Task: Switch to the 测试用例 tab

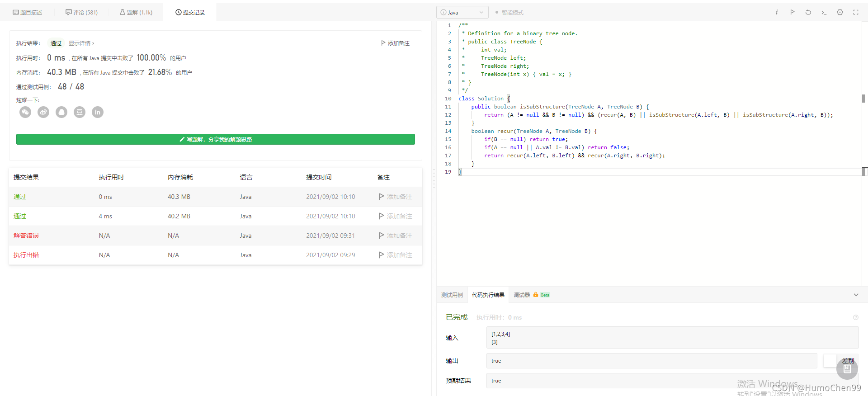Action: click(452, 295)
